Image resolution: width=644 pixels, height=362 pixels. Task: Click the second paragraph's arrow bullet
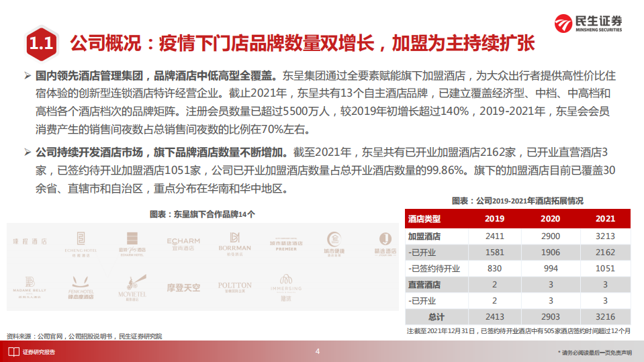click(x=28, y=152)
